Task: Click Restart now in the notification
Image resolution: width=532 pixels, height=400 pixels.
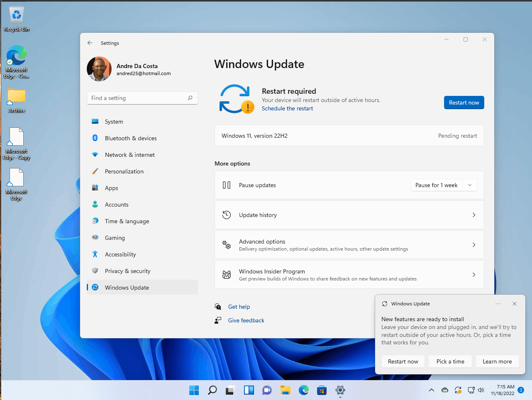Action: [403, 361]
